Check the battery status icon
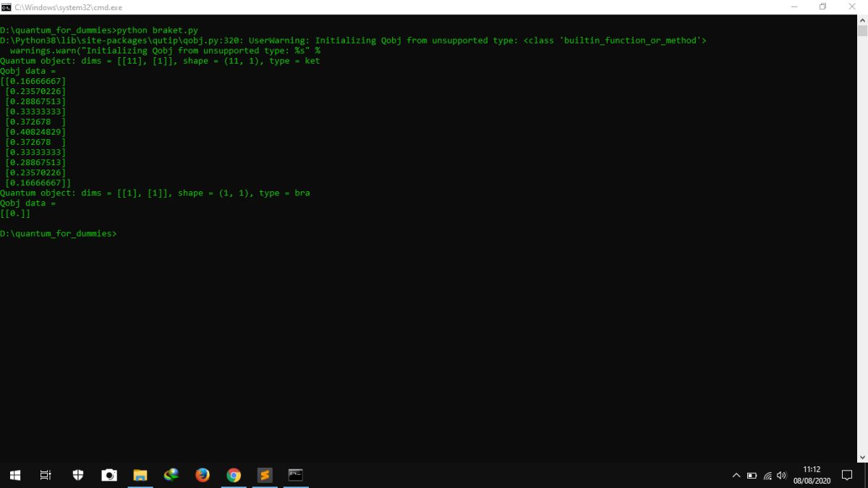Screen dimensions: 868x488 pos(752,476)
